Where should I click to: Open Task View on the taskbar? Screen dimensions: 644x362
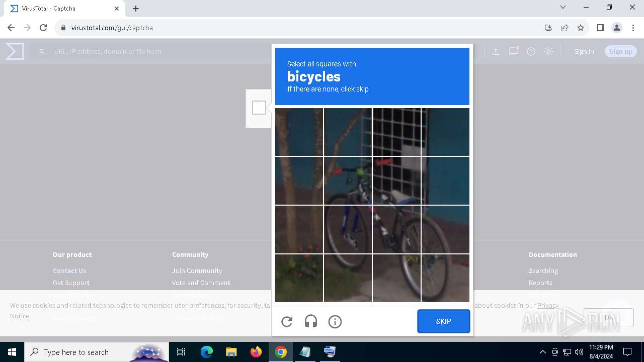pyautogui.click(x=181, y=352)
